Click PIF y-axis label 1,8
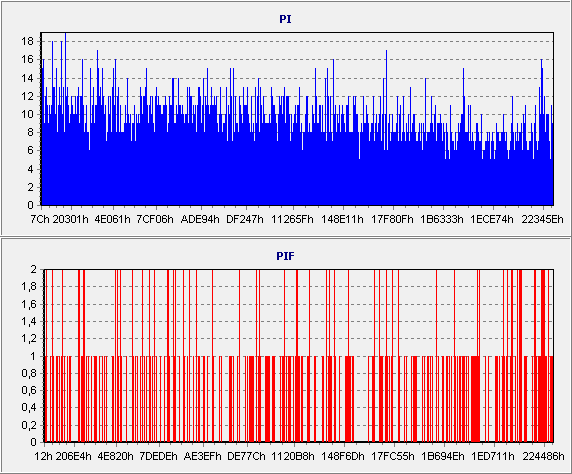Screen dimensions: 572x474 (30, 286)
